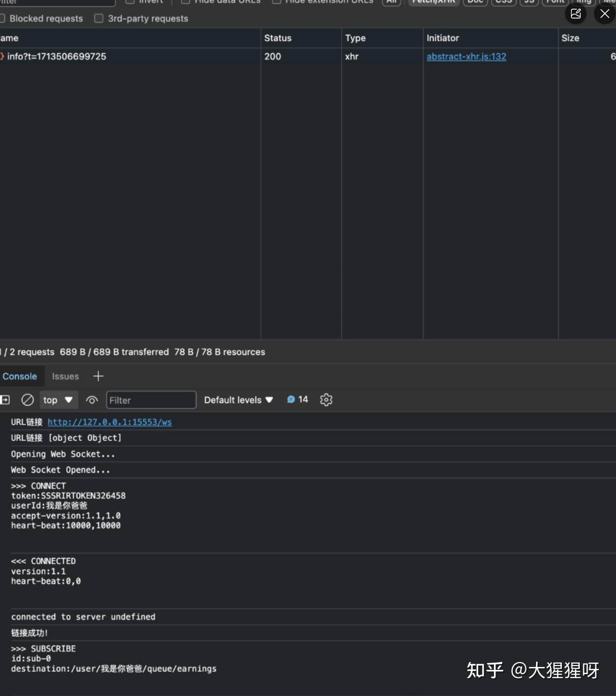The height and width of the screenshot is (696, 616).
Task: Show the 14 user messages indicator
Action: click(297, 399)
